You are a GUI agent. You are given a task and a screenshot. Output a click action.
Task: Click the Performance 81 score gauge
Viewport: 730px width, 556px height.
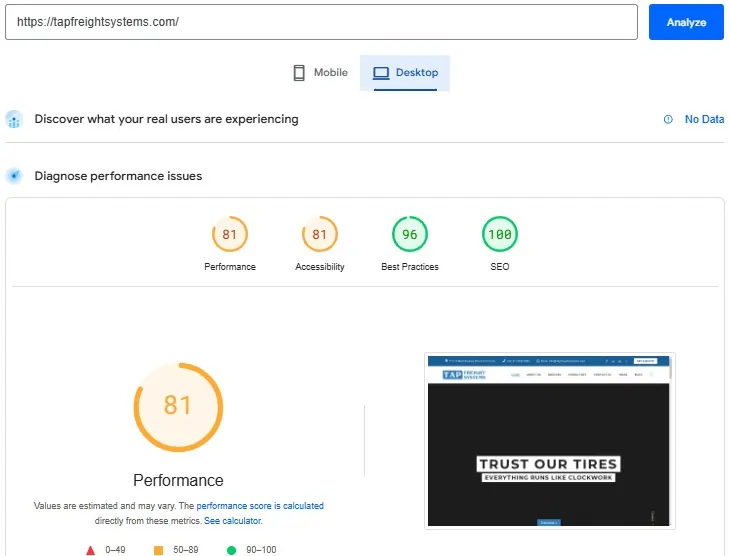(230, 234)
